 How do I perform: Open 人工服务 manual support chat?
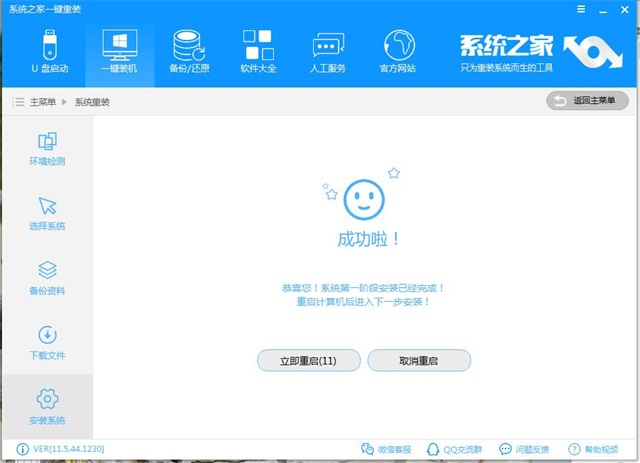tap(328, 53)
